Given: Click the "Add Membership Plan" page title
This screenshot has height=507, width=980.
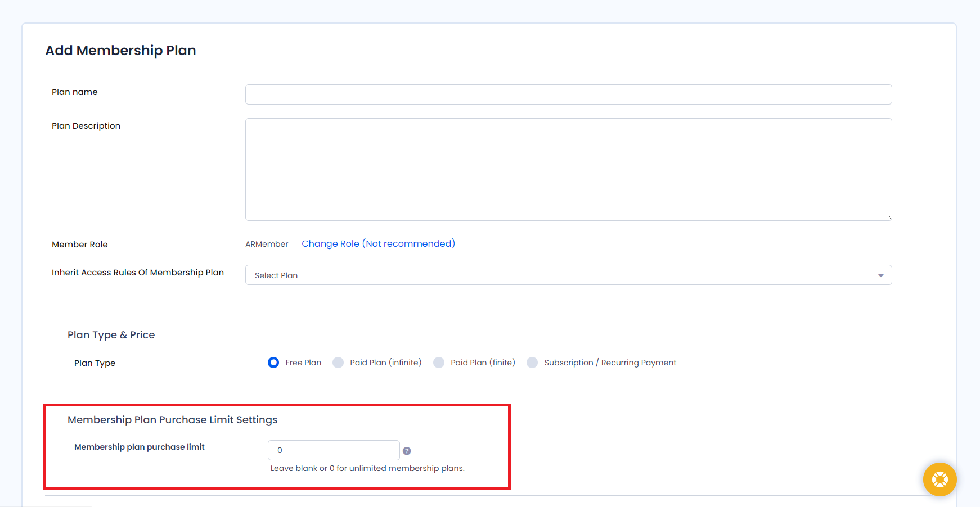Looking at the screenshot, I should coord(120,51).
